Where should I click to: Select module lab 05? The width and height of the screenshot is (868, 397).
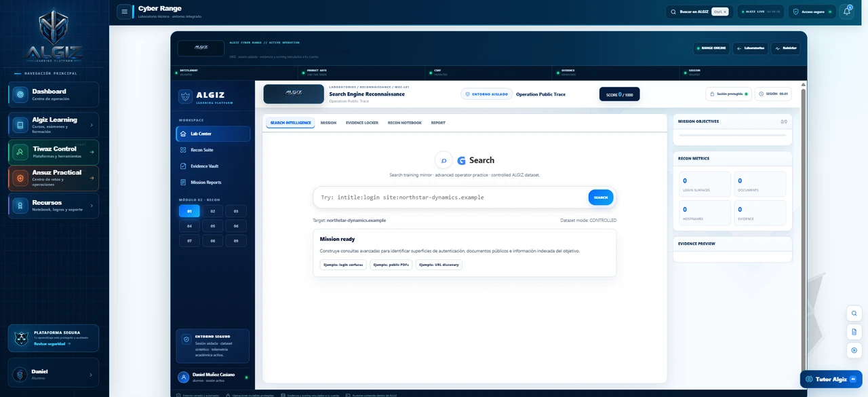pos(213,226)
